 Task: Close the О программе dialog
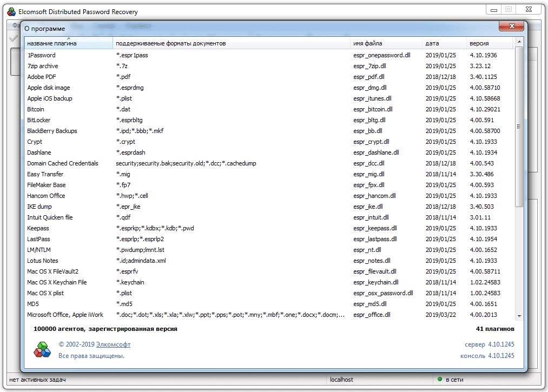point(511,26)
